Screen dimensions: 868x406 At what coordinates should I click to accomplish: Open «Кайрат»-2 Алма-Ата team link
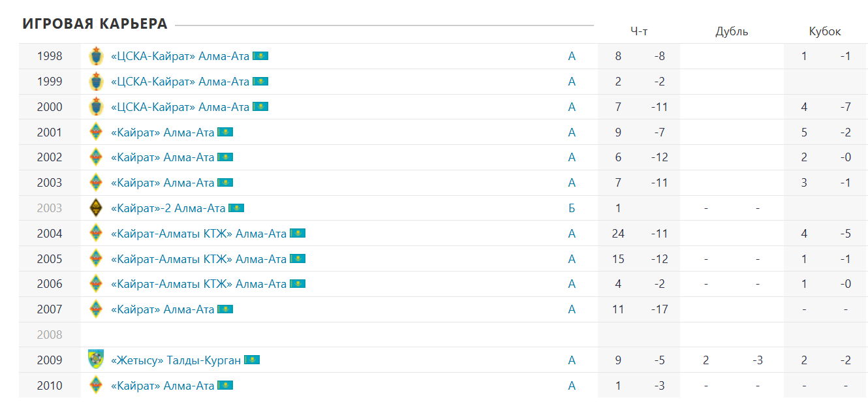point(168,208)
